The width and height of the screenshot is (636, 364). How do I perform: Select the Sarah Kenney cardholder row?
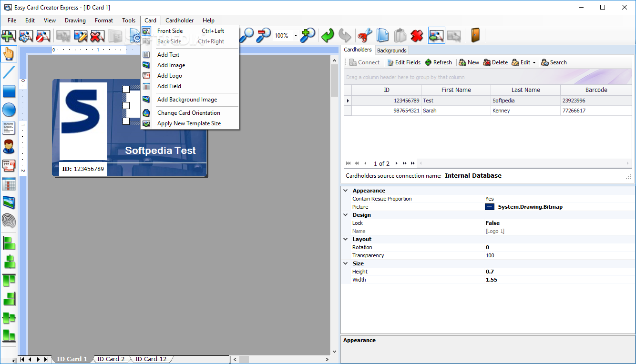(488, 111)
